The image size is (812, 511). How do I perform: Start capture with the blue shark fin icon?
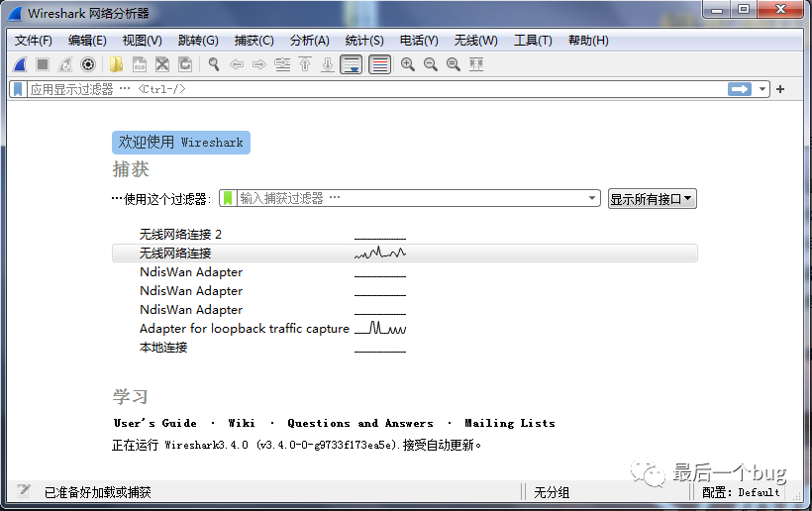20,64
